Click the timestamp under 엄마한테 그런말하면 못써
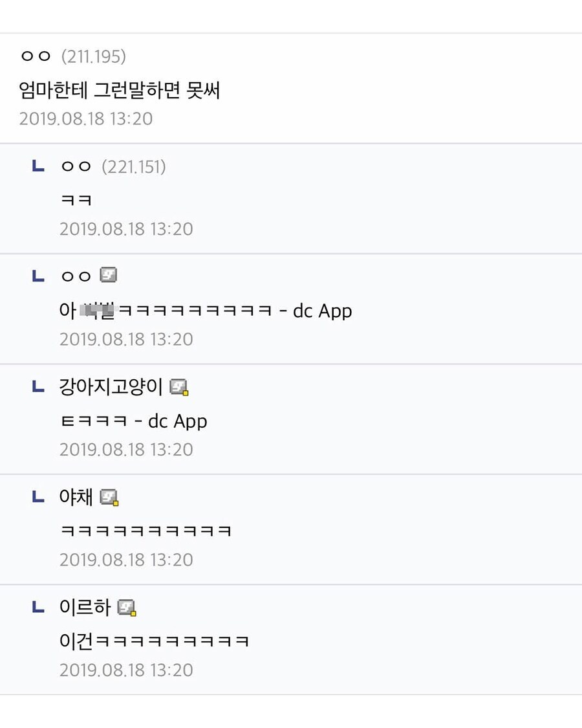The width and height of the screenshot is (582, 728). click(x=86, y=119)
